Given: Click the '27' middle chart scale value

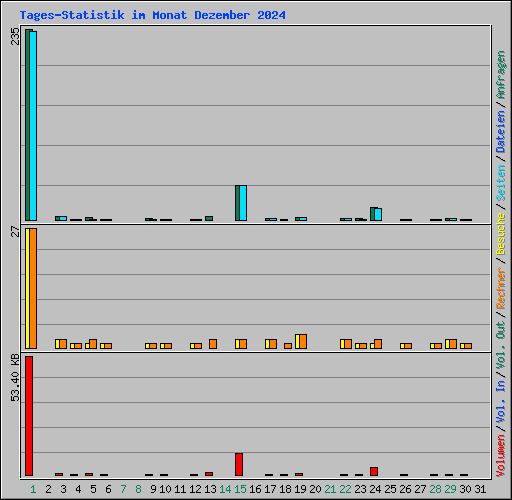Looking at the screenshot, I should (x=15, y=231).
